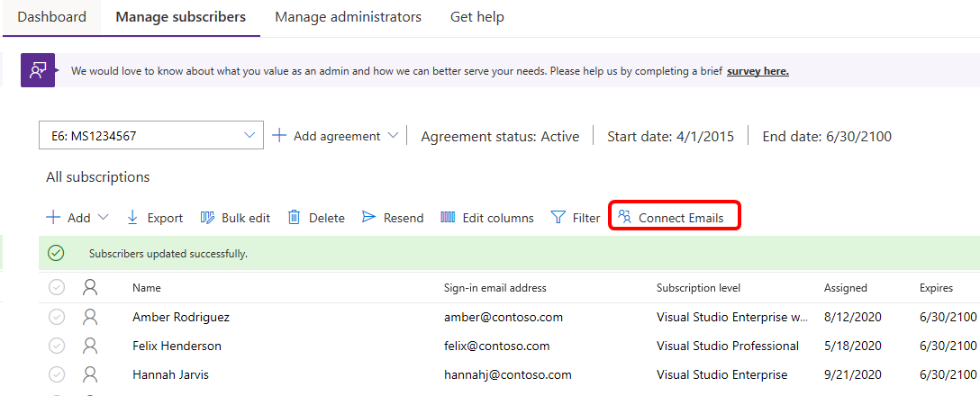Switch to the Dashboard tab
The height and width of the screenshot is (396, 980).
click(52, 17)
